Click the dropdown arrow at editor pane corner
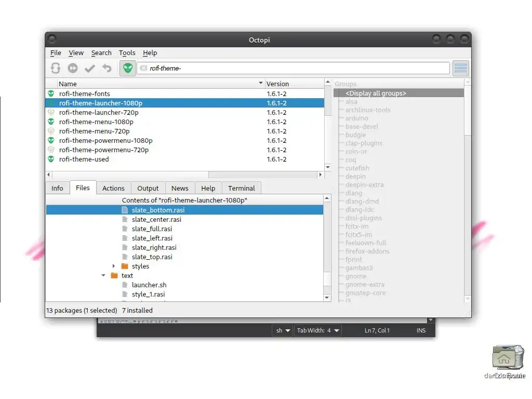 pyautogui.click(x=431, y=320)
